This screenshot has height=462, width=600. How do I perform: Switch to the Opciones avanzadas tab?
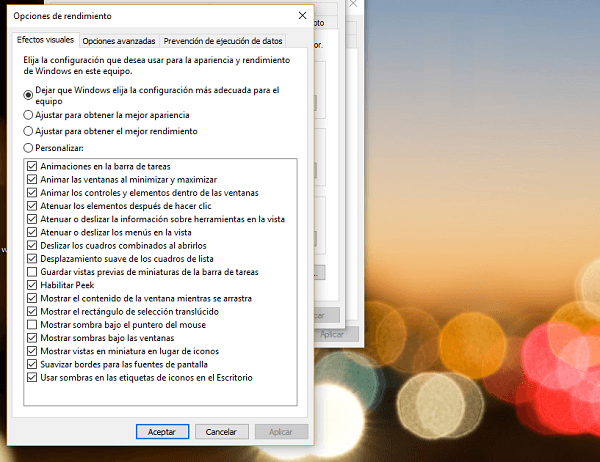(x=119, y=41)
